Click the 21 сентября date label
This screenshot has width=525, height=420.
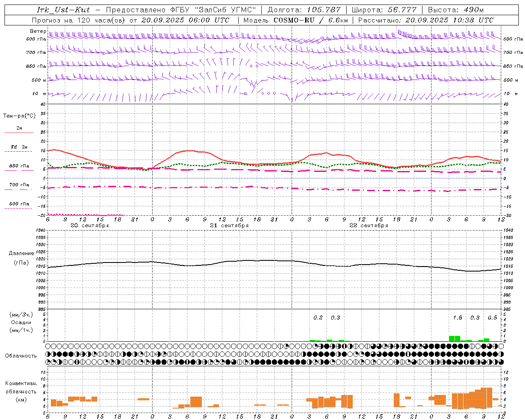229,226
